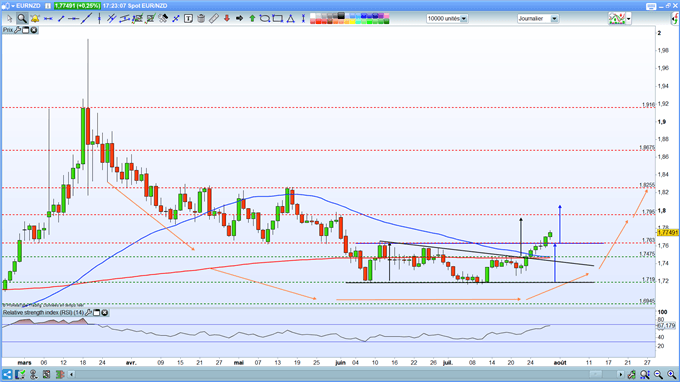Open the 10000 unités dropdown
The height and width of the screenshot is (382, 680).
[x=447, y=19]
